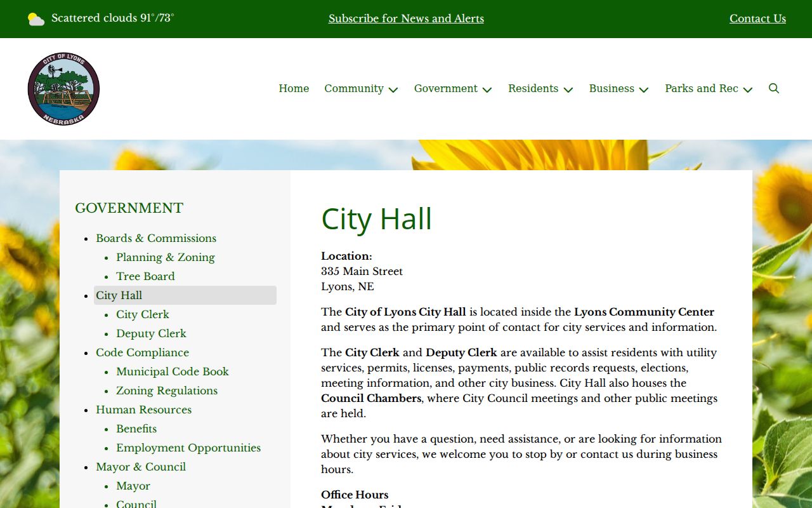Click the Scattered clouds 91°/73° text
This screenshot has height=508, width=812.
pyautogui.click(x=113, y=18)
